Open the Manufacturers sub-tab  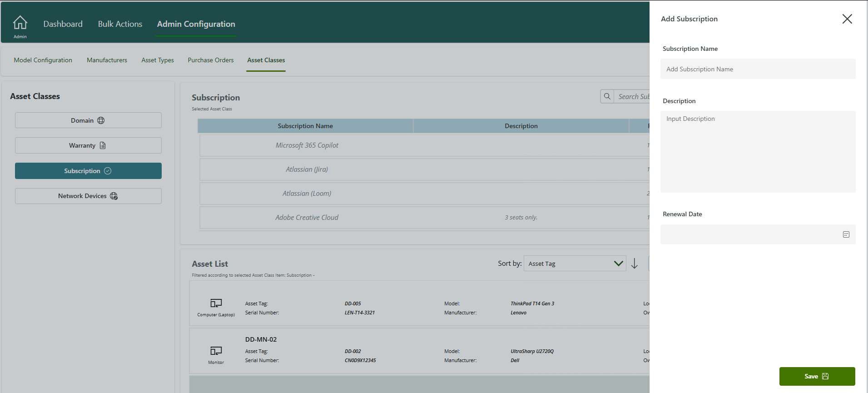[x=107, y=60]
